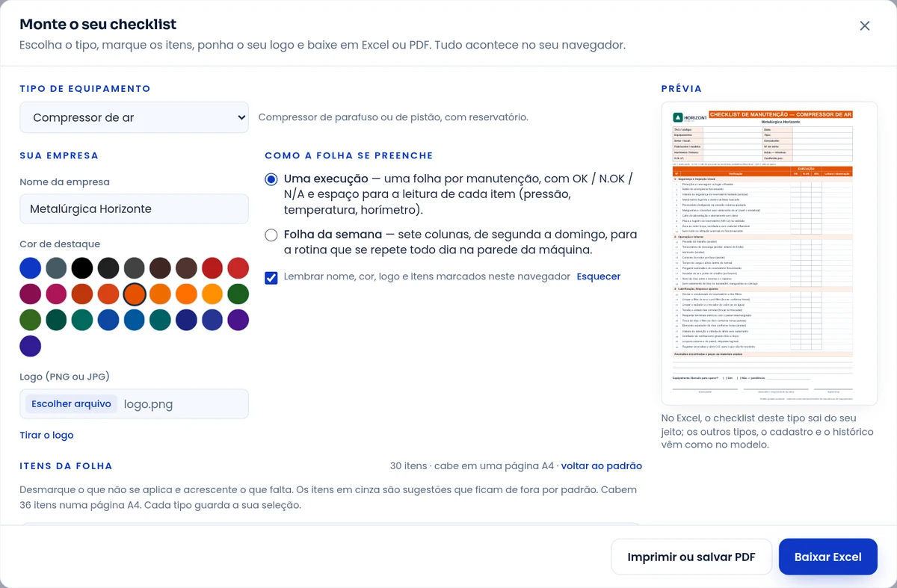
Task: Click the Compressor de parafuso description text
Action: [393, 117]
